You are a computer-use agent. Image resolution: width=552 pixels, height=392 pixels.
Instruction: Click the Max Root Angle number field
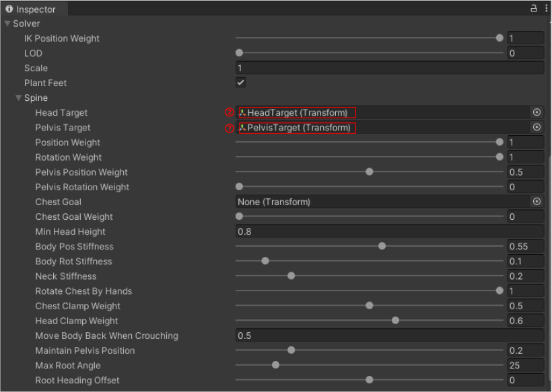point(526,365)
